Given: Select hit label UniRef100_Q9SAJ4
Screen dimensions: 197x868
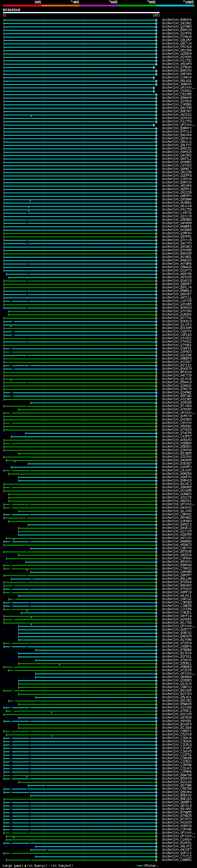Looking at the screenshot, I should pyautogui.click(x=176, y=138).
